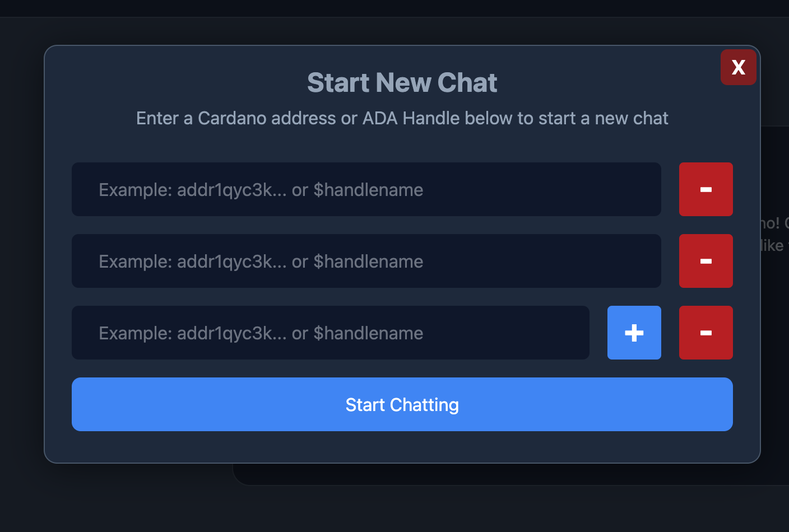Click the empty dialog area under Start Chatting

(x=402, y=447)
